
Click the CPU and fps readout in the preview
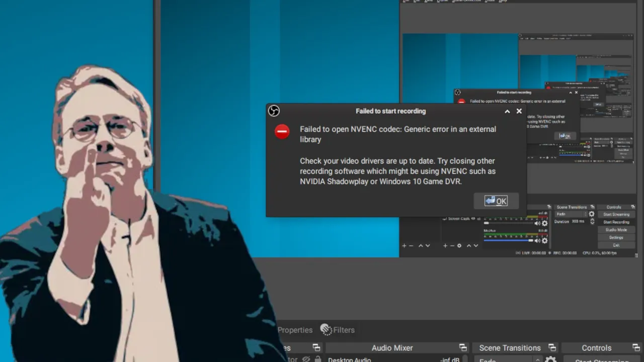pos(600,253)
